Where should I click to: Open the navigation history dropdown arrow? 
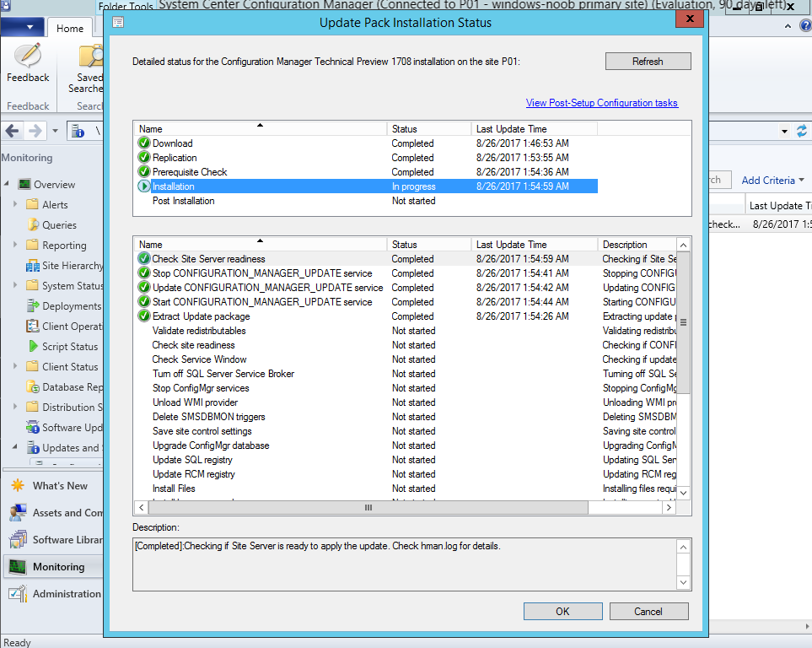(55, 131)
